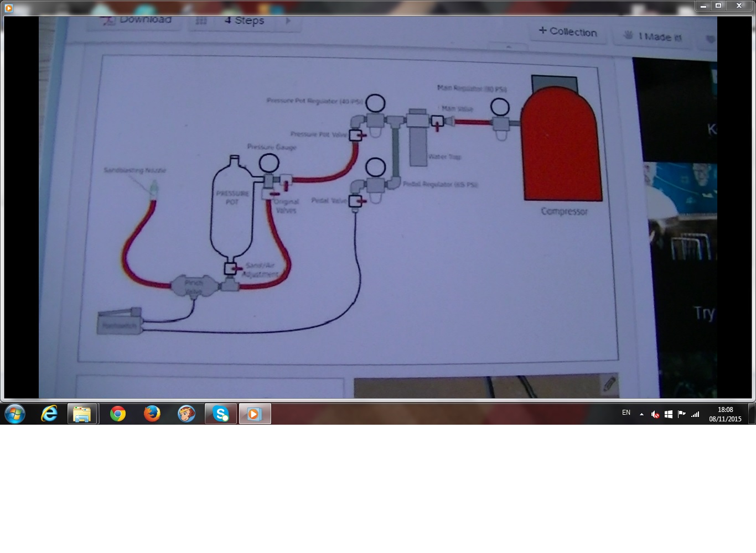Image resolution: width=756 pixels, height=553 pixels.
Task: Click the "4 Steps" text in the video
Action: pos(244,21)
